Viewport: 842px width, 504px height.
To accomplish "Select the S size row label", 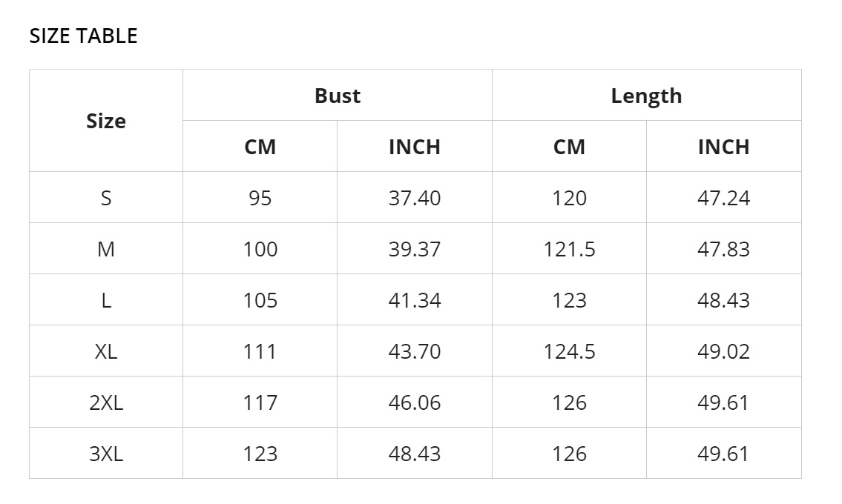I will (106, 198).
